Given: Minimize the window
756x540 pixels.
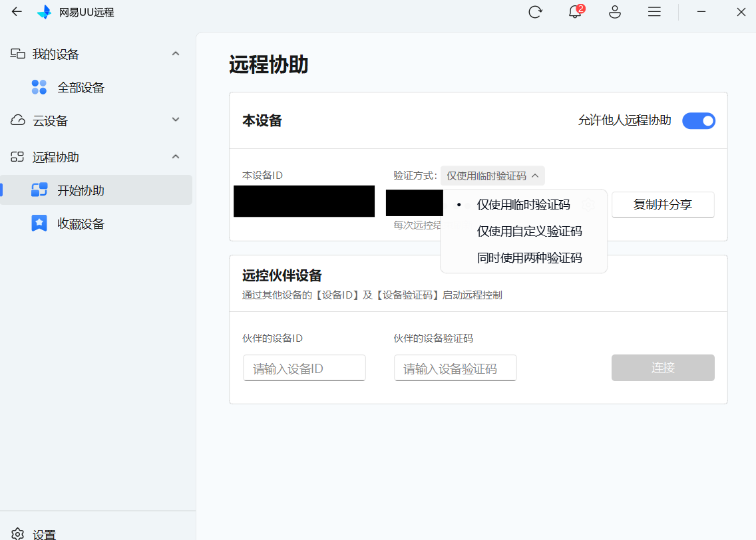Looking at the screenshot, I should coord(701,11).
